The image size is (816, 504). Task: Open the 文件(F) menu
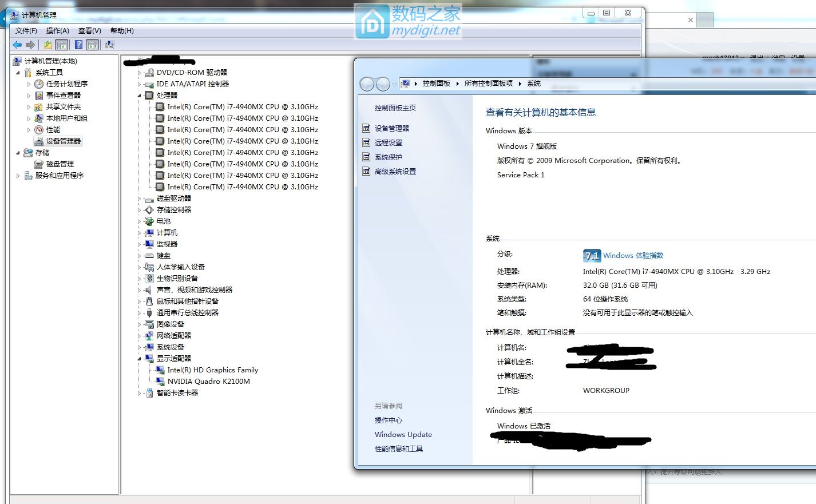26,31
